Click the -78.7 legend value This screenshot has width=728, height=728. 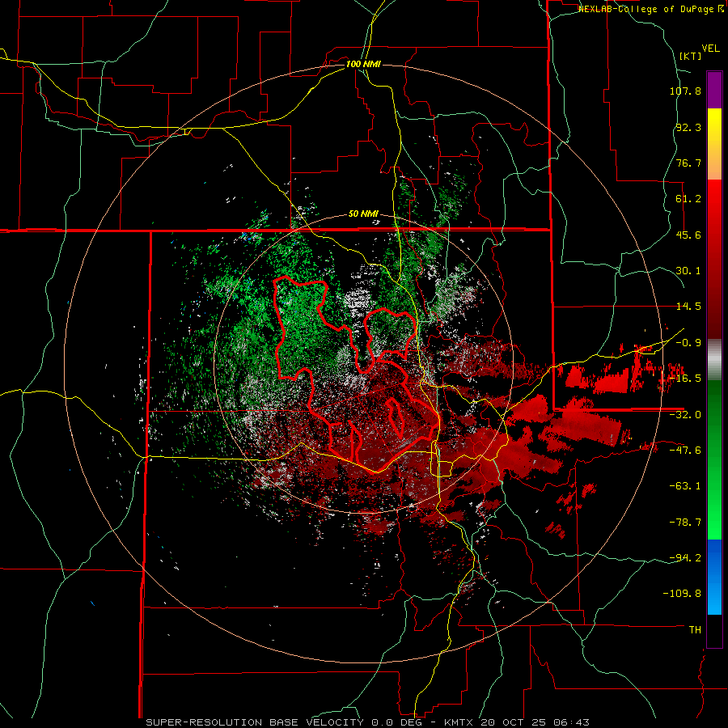click(685, 523)
